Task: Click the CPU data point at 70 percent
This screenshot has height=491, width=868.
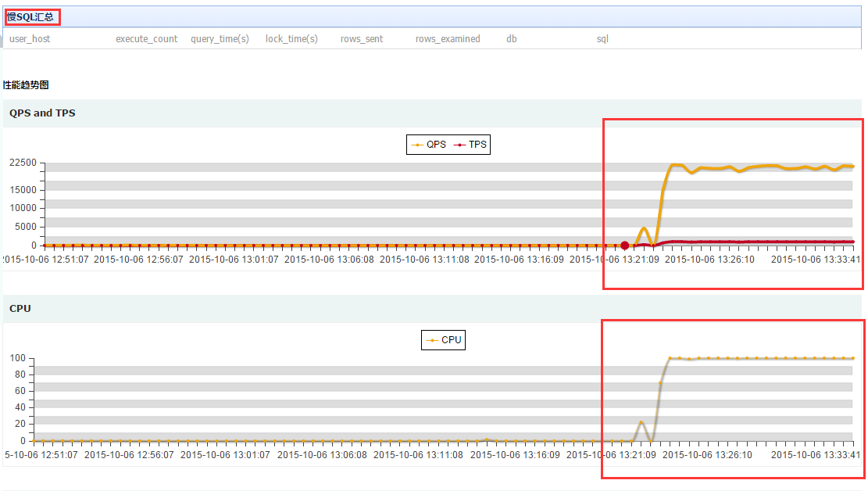Action: coord(661,383)
